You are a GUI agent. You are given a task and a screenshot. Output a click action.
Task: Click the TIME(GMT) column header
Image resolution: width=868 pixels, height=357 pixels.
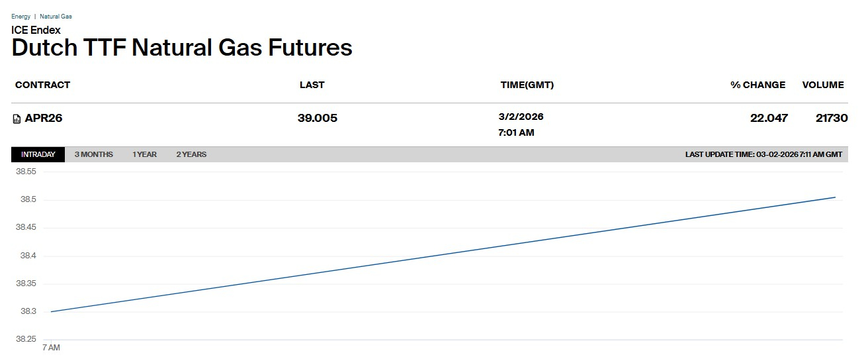coord(527,85)
